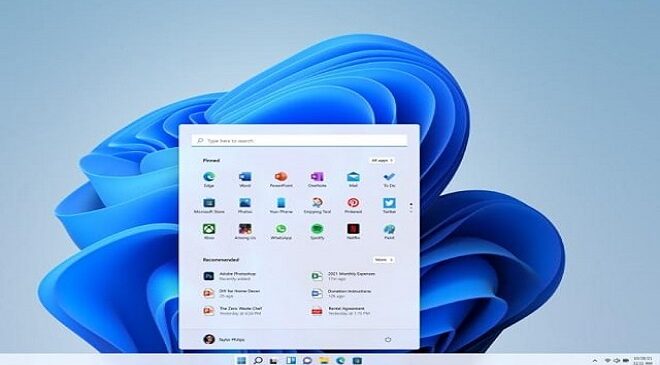
Task: Click the Type here to search box
Action: [299, 141]
